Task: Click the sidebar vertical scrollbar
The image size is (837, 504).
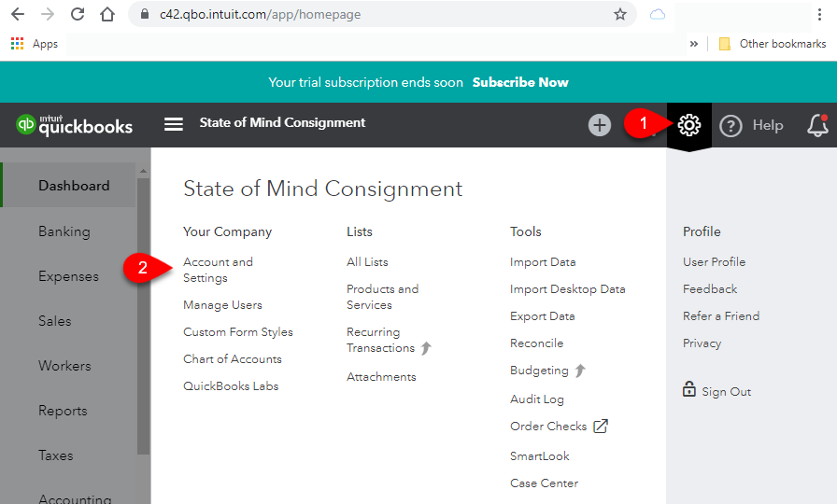Action: coord(143,315)
